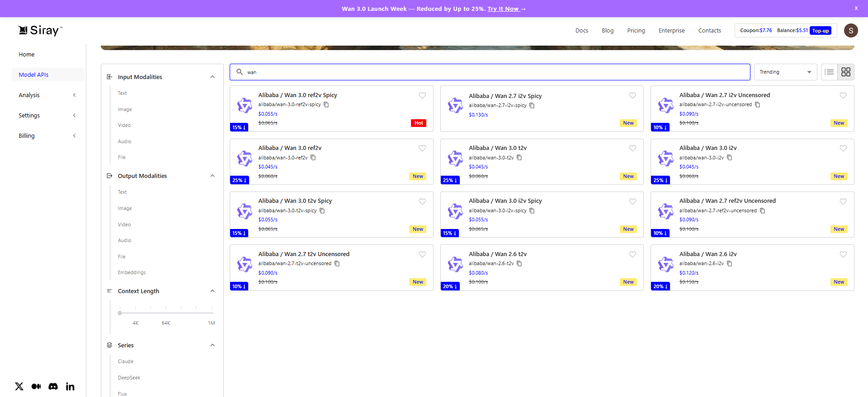
Task: Expand the Billing sidebar menu
Action: click(47, 135)
